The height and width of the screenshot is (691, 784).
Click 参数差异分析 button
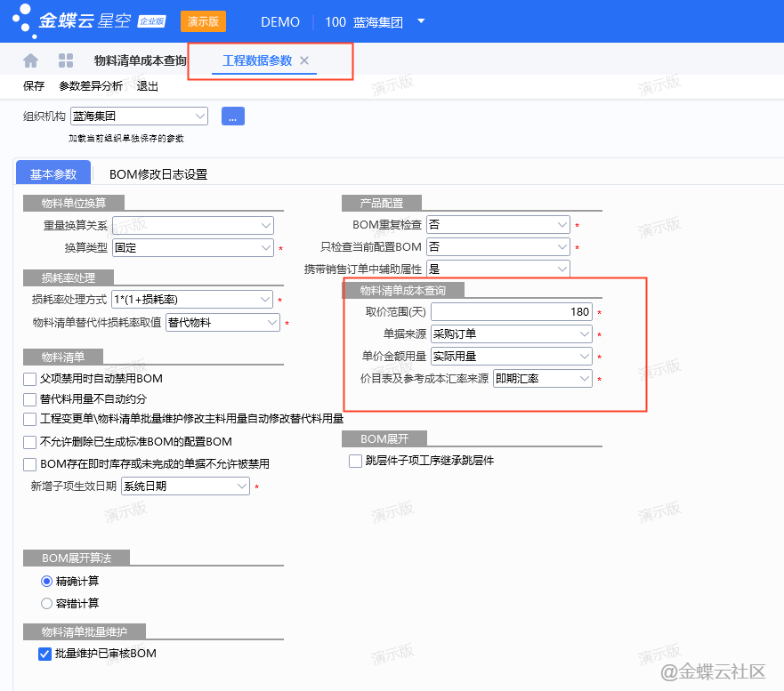tap(91, 86)
